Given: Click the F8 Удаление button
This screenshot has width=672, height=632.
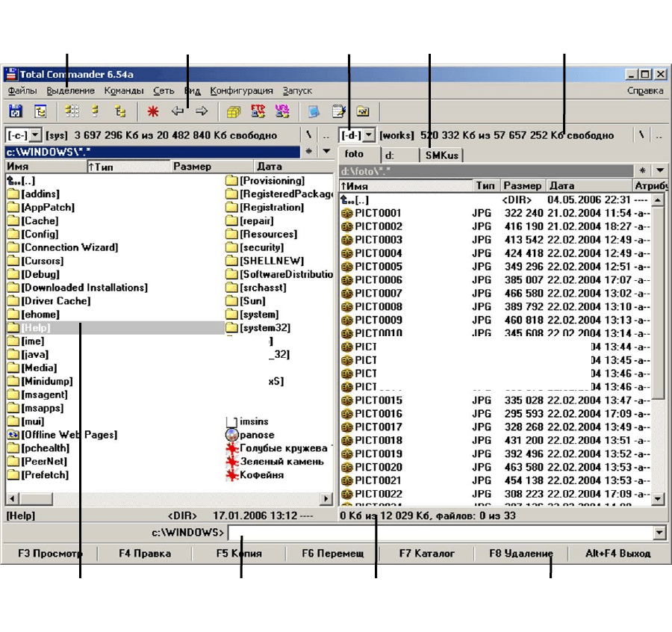Looking at the screenshot, I should [x=521, y=554].
